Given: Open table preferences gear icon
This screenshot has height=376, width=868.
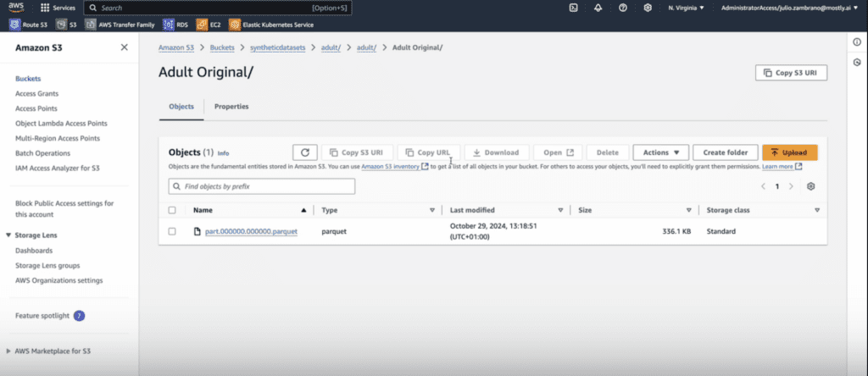Looking at the screenshot, I should pyautogui.click(x=811, y=186).
